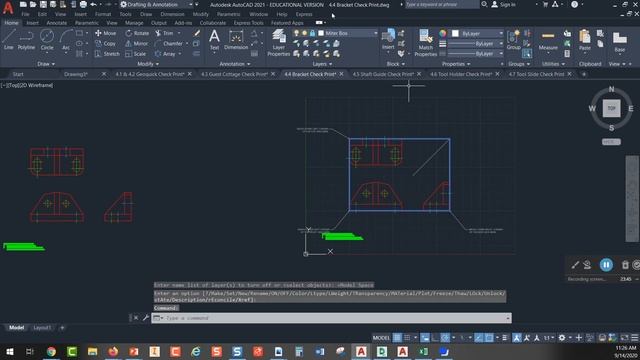Switch to 4.3 Guest Cottage Check Print tab
Viewport: 640px width, 360px height.
coord(234,74)
